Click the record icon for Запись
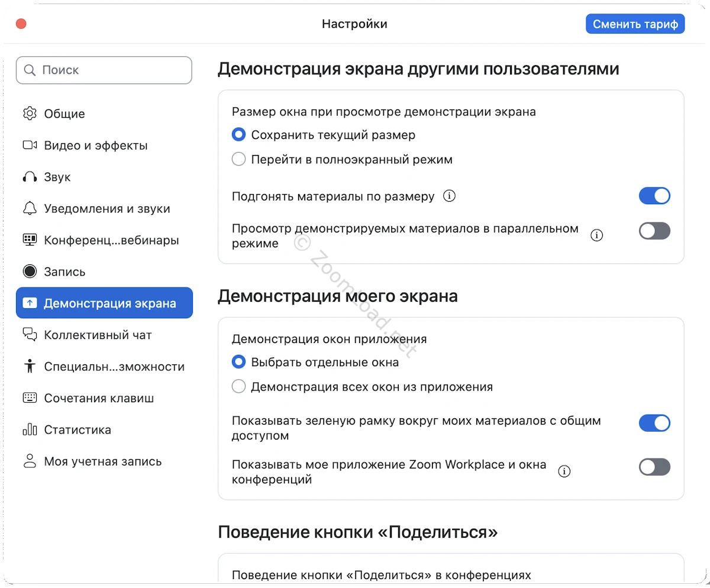Screen dimensions: 710x588 30,272
